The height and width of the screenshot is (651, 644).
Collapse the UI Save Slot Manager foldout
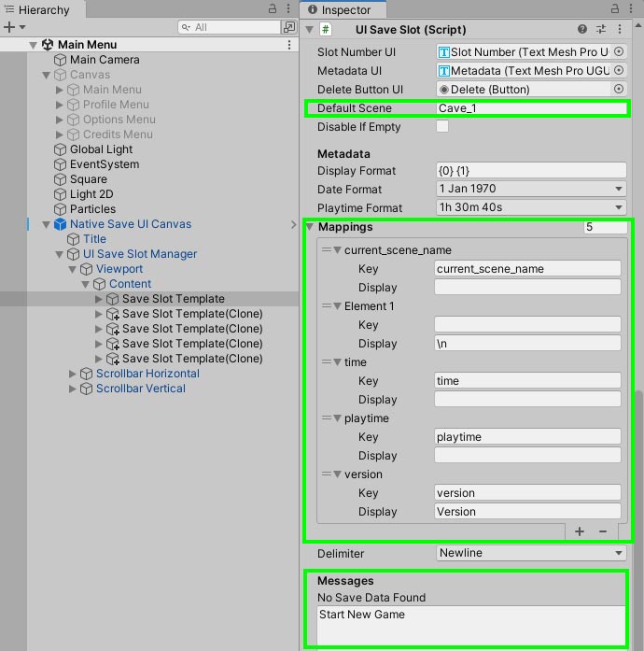(x=60, y=254)
